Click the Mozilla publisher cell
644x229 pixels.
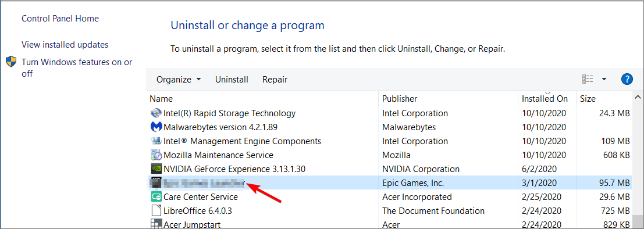(396, 155)
